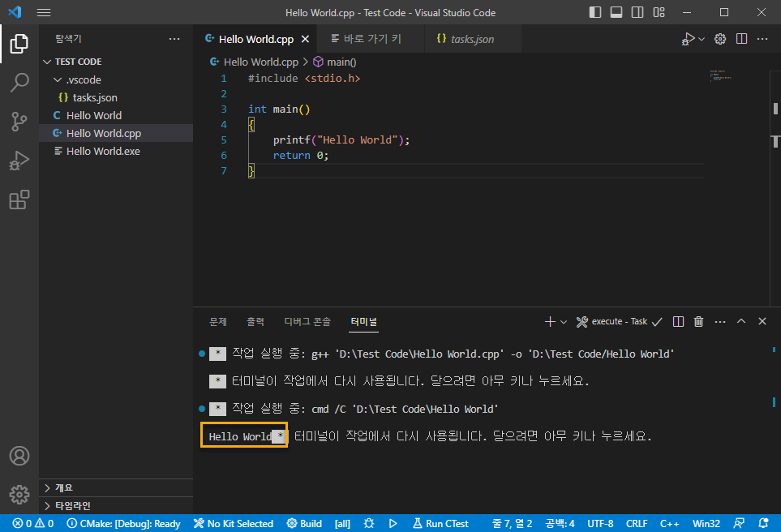Screen dimensions: 781x532
Task: Click errors and warnings status indicator
Action: [33, 524]
